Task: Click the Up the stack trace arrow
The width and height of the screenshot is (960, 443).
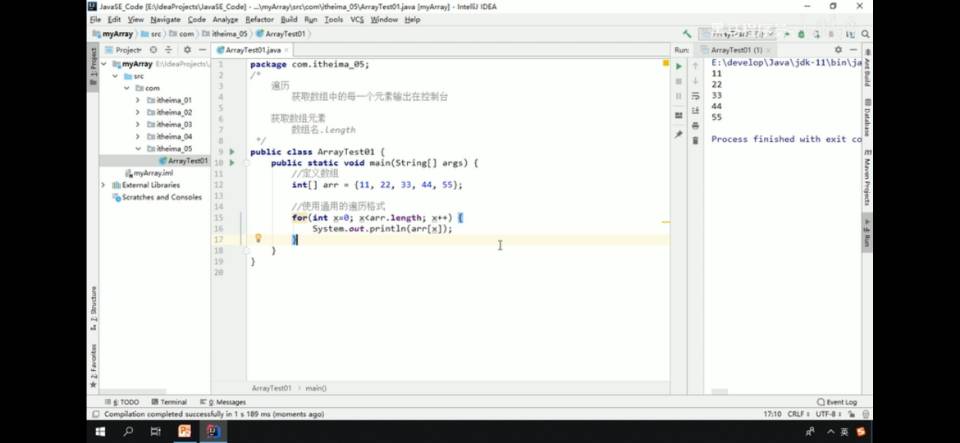Action: tap(695, 65)
